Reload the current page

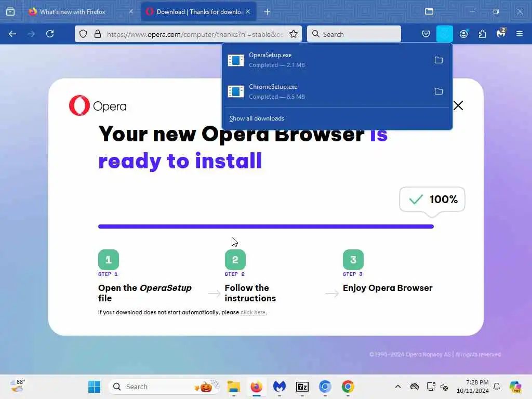(50, 34)
